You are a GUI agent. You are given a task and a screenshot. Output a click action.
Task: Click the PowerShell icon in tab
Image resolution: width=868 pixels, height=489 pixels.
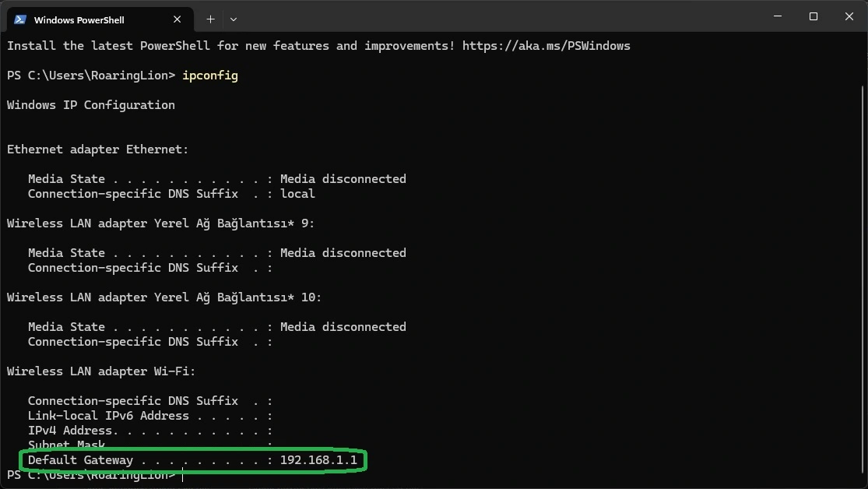[20, 19]
